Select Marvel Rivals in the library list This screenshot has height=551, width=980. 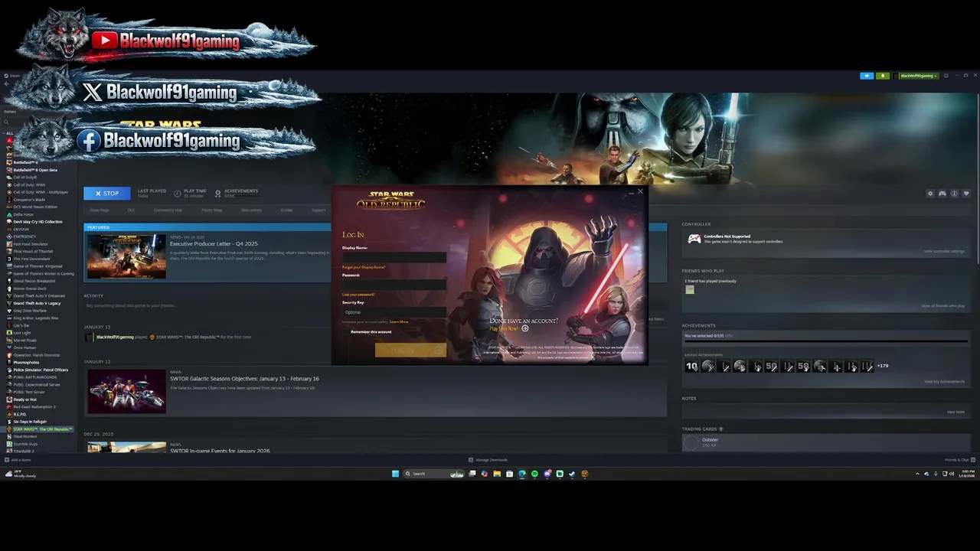[24, 340]
